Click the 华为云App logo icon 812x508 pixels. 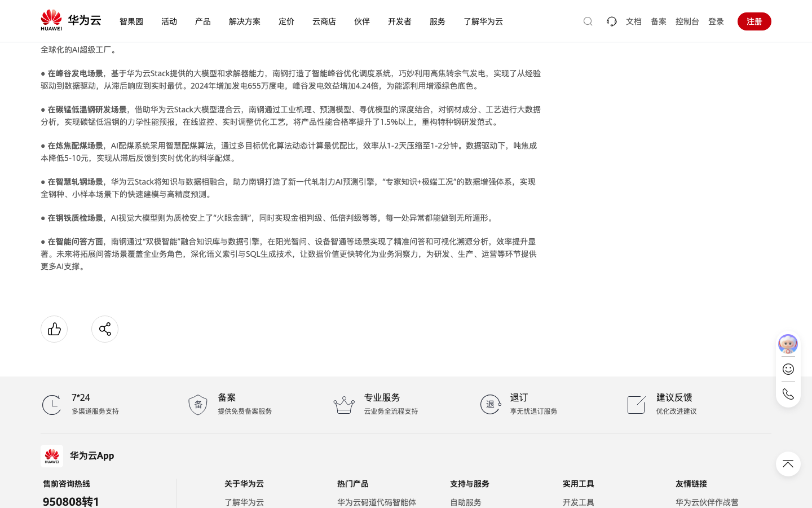[52, 456]
